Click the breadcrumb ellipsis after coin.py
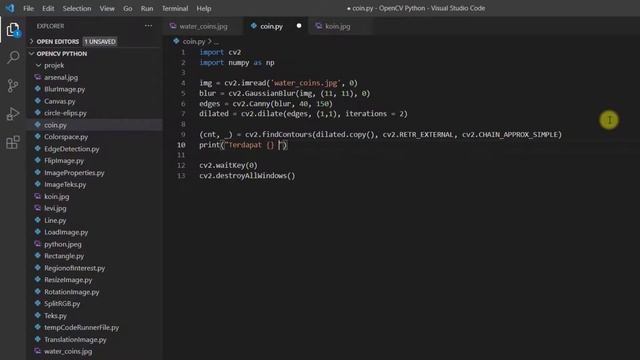Viewport: 640px width, 360px height. [216, 42]
